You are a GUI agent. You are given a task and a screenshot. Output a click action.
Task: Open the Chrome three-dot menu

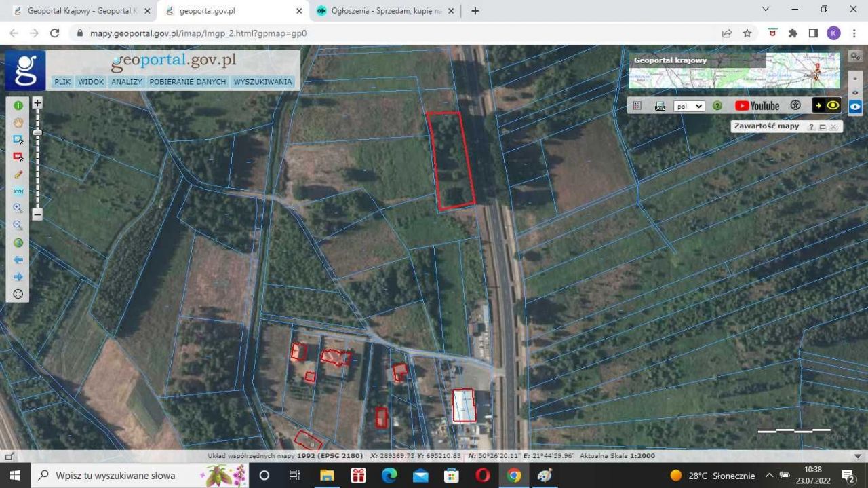854,33
